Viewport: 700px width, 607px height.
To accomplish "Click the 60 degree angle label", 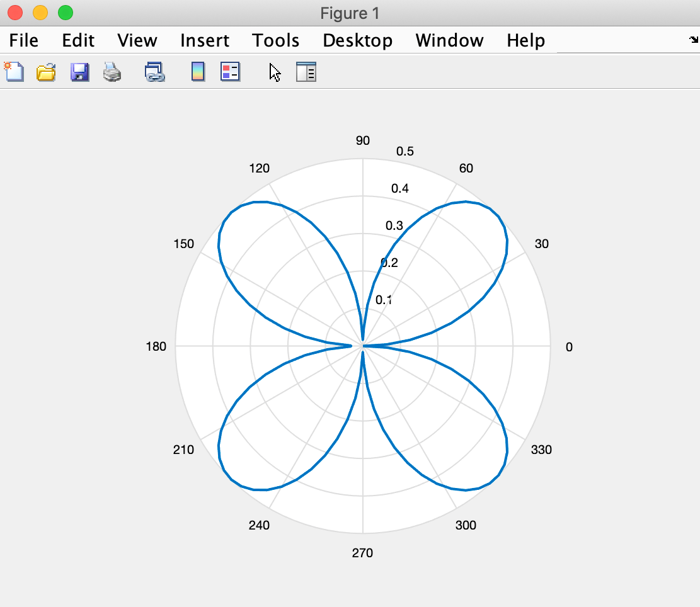I will point(466,168).
